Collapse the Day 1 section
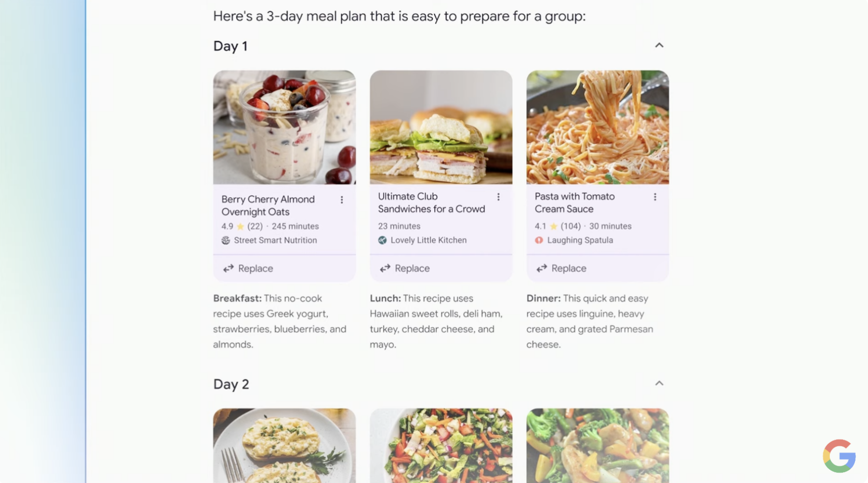 659,45
